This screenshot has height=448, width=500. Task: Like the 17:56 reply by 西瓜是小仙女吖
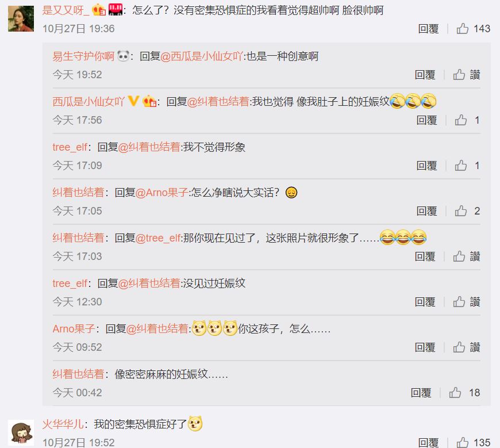(461, 120)
